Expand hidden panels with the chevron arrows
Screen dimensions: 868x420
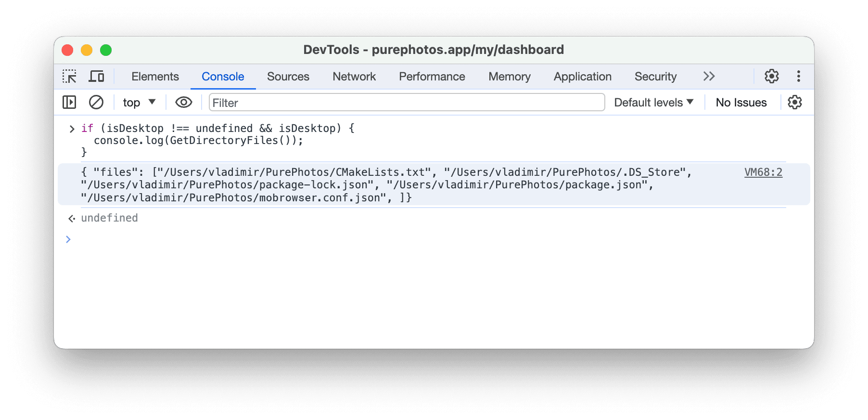pyautogui.click(x=709, y=76)
